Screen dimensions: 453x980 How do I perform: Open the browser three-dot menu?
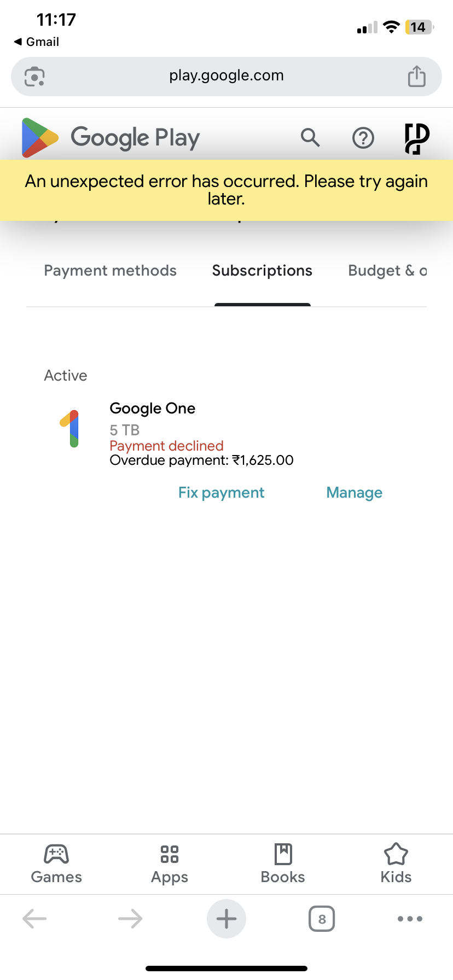(x=410, y=919)
